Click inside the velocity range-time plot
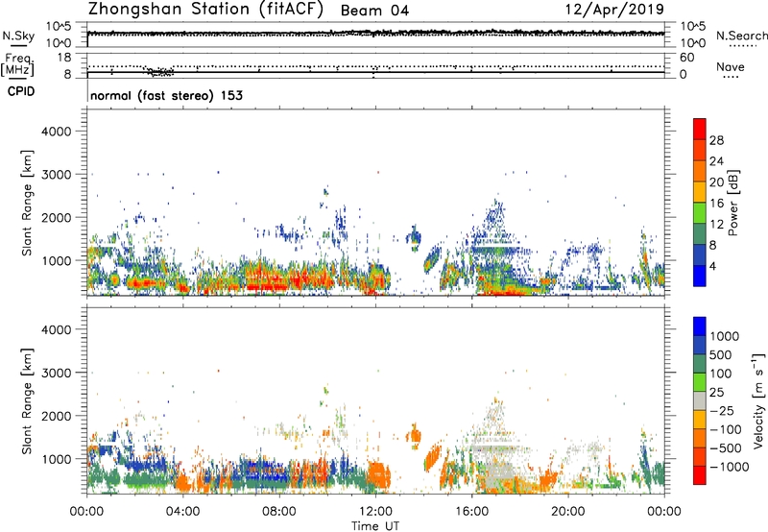This screenshot has width=768, height=532. (x=375, y=400)
